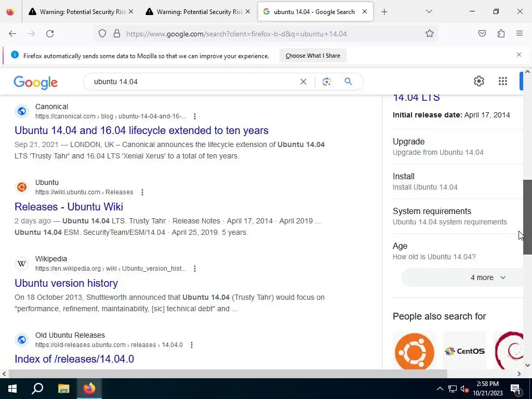Search by image with Google Lens
The image size is (532, 399).
[326, 82]
